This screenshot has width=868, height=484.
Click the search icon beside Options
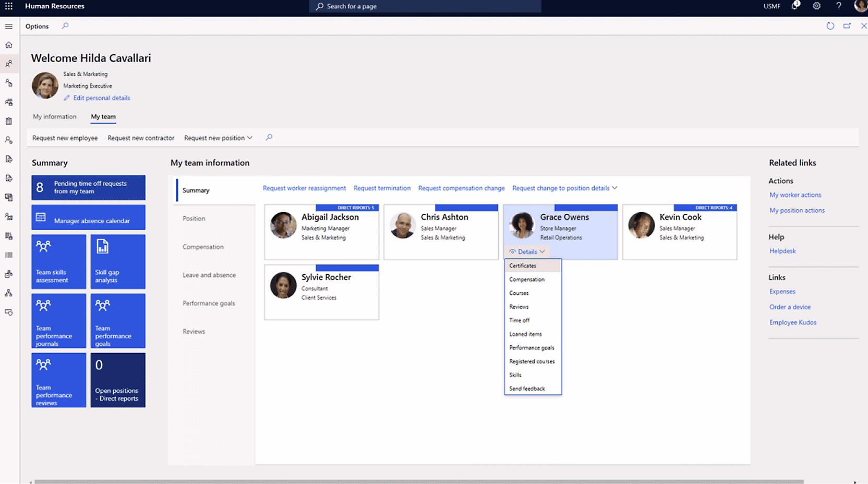click(x=65, y=26)
